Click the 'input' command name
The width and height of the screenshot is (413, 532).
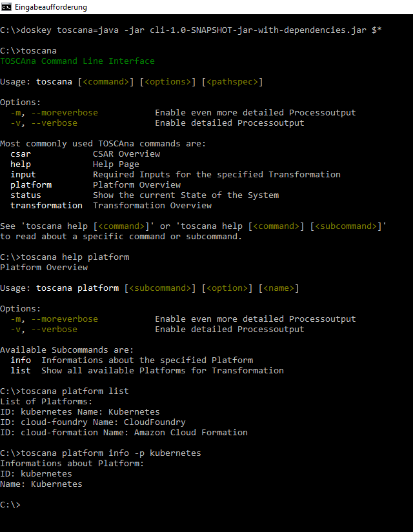[x=23, y=175]
